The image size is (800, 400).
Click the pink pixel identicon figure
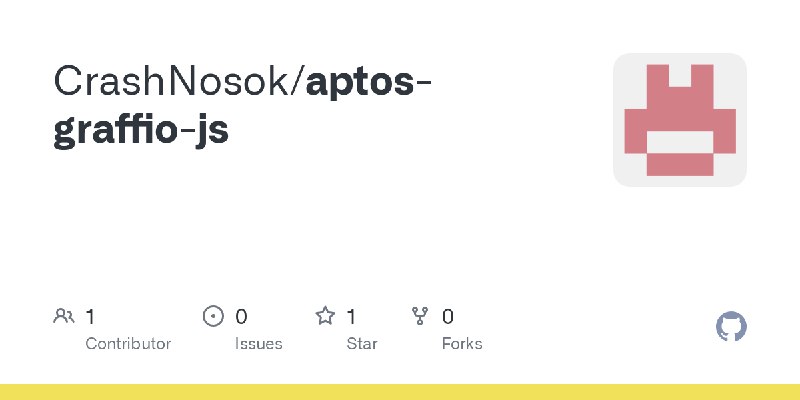point(680,120)
